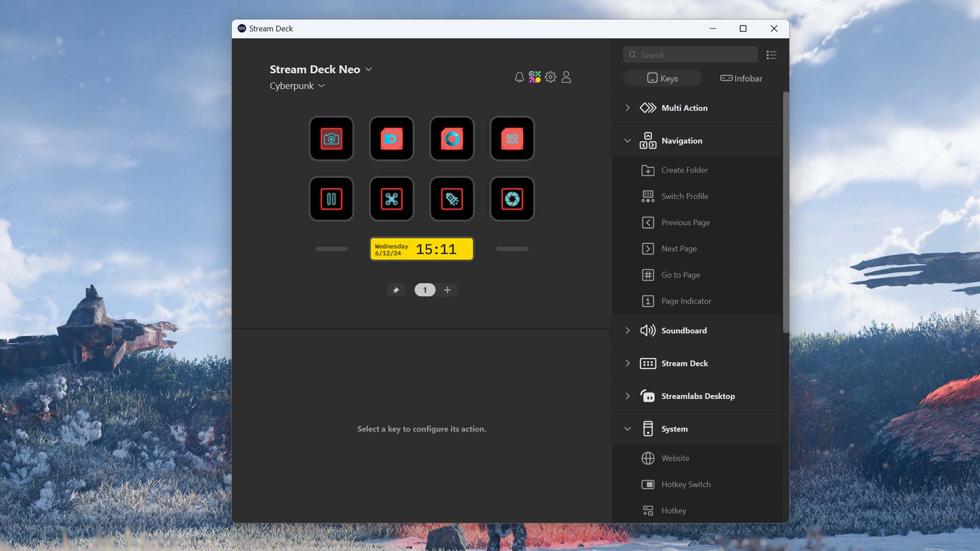Screen dimensions: 980x551
Task: Select the NO HUD key
Action: (x=512, y=139)
